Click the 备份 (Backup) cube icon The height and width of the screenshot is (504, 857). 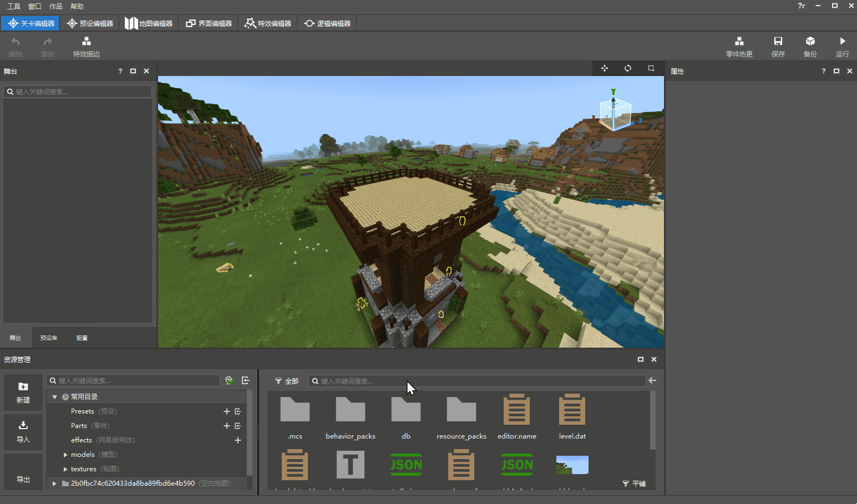tap(810, 42)
